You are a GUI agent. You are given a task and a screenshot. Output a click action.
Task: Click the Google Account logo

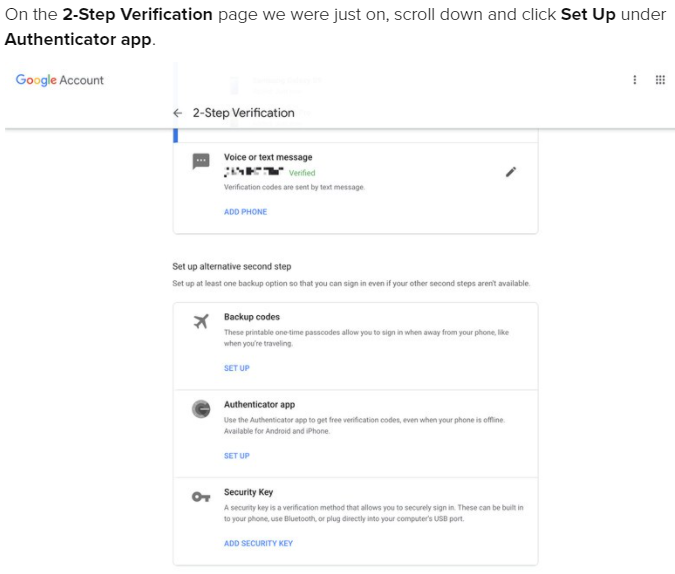click(x=60, y=80)
